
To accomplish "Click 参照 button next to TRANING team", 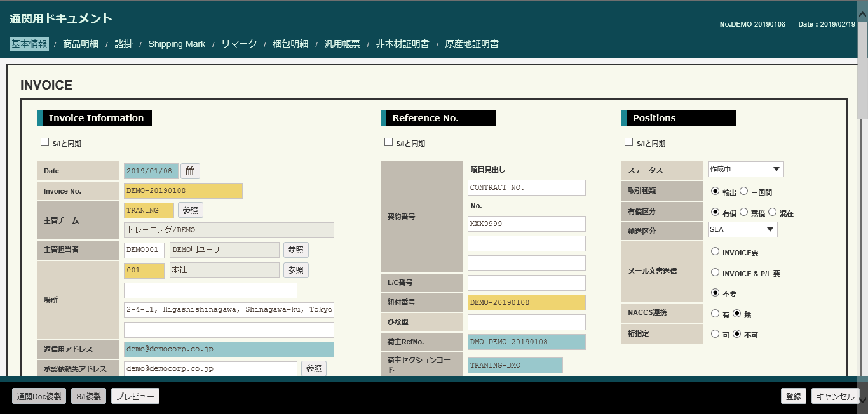I will [x=190, y=210].
